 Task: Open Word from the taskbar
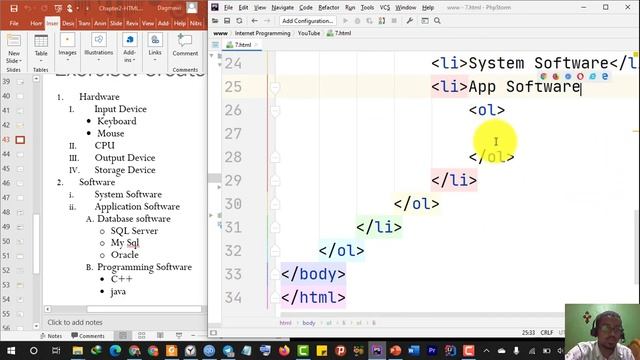click(413, 351)
